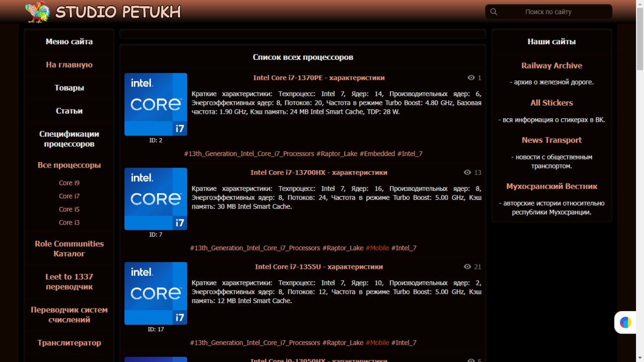Open Переводчик систем счислений tool
The width and height of the screenshot is (644, 362).
pos(69,315)
